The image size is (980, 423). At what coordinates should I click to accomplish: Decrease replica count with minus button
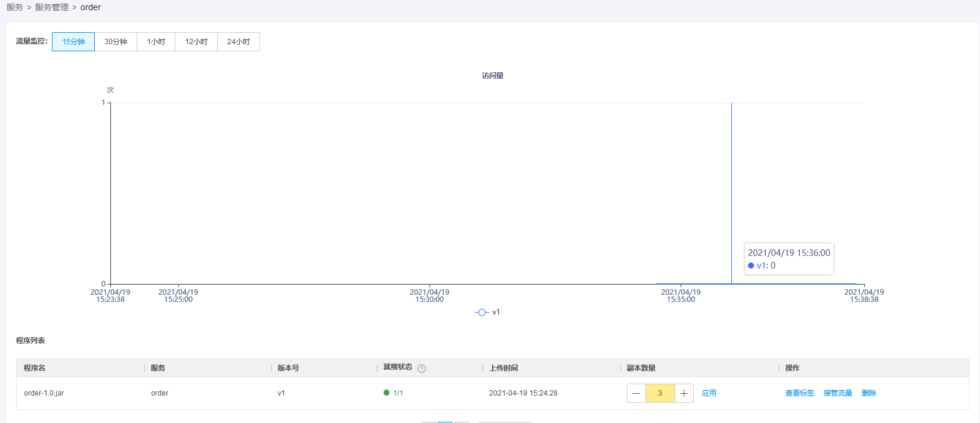point(636,393)
